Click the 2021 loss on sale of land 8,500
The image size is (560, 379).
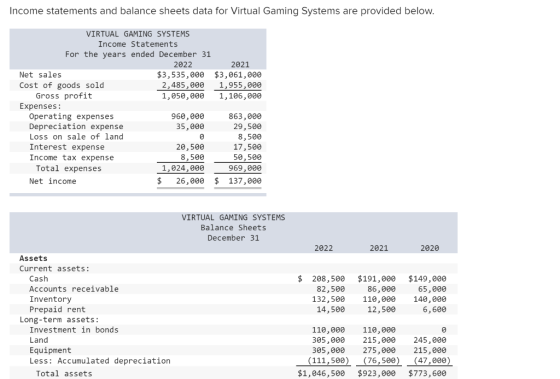pos(250,137)
